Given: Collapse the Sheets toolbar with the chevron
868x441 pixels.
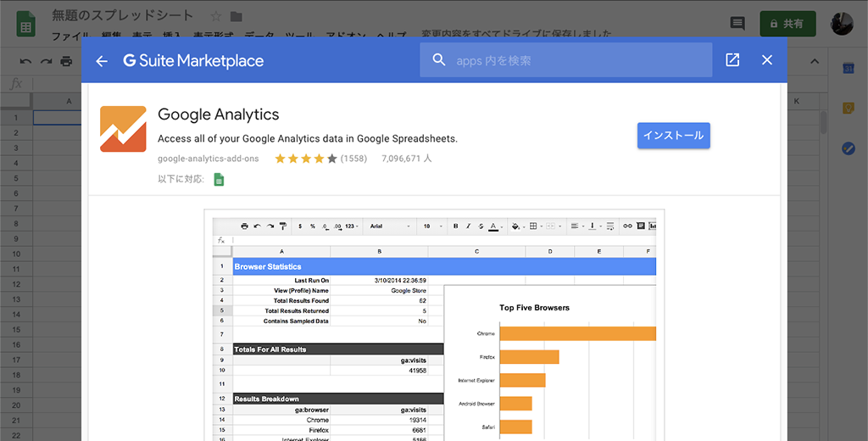Looking at the screenshot, I should (815, 62).
